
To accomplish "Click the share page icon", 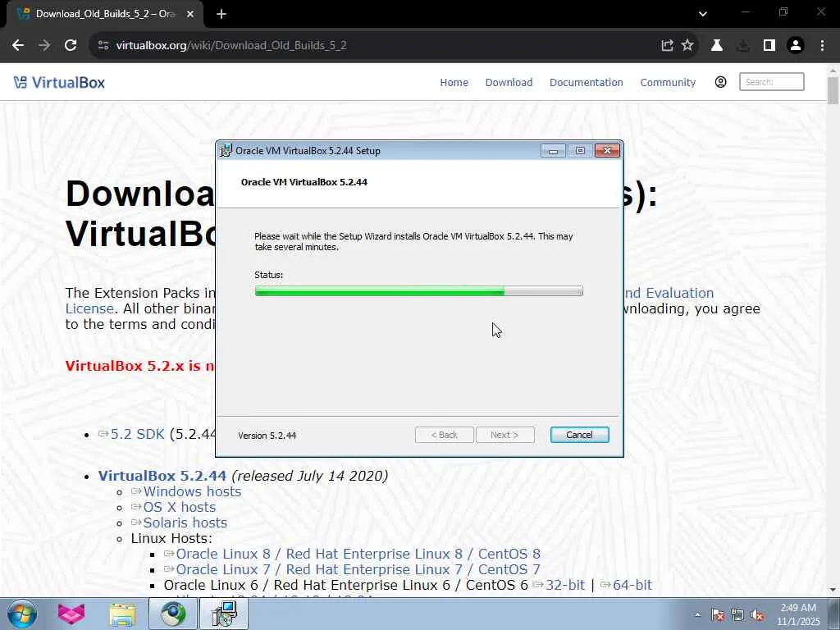I will tap(667, 46).
